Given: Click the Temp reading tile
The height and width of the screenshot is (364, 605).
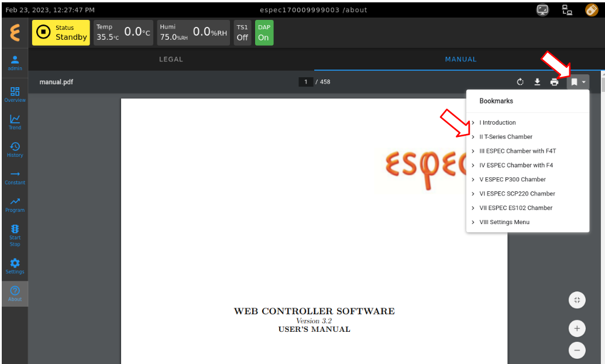Looking at the screenshot, I should 123,33.
